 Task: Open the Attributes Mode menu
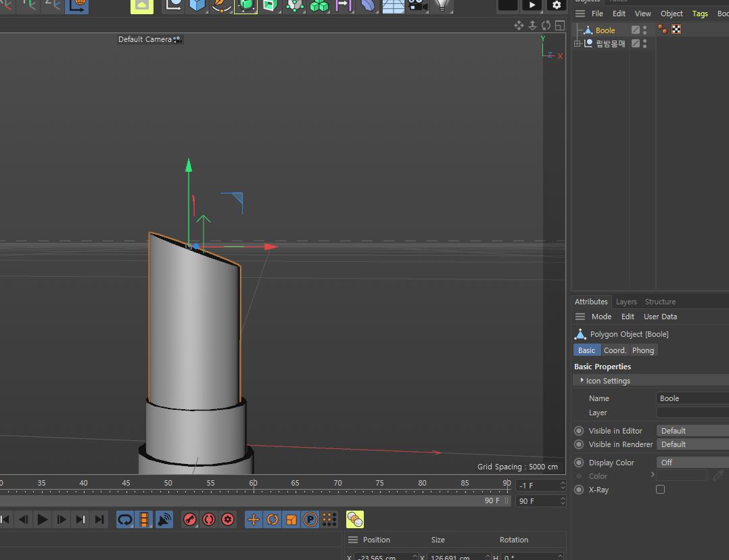click(601, 317)
